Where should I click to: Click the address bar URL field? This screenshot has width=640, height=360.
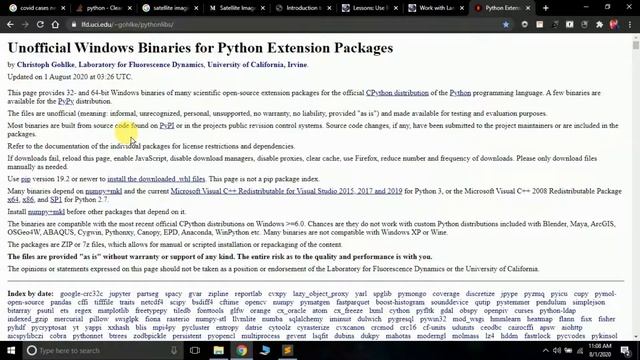click(286, 24)
